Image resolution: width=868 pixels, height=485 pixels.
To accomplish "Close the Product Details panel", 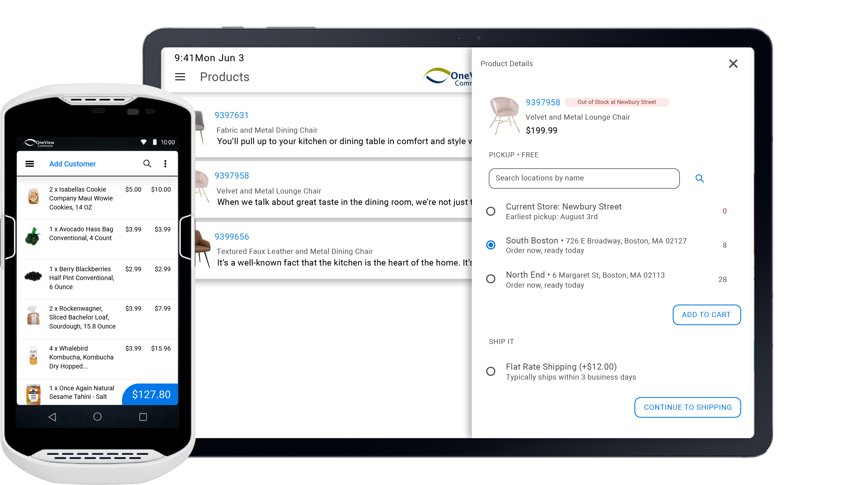I will click(x=733, y=63).
